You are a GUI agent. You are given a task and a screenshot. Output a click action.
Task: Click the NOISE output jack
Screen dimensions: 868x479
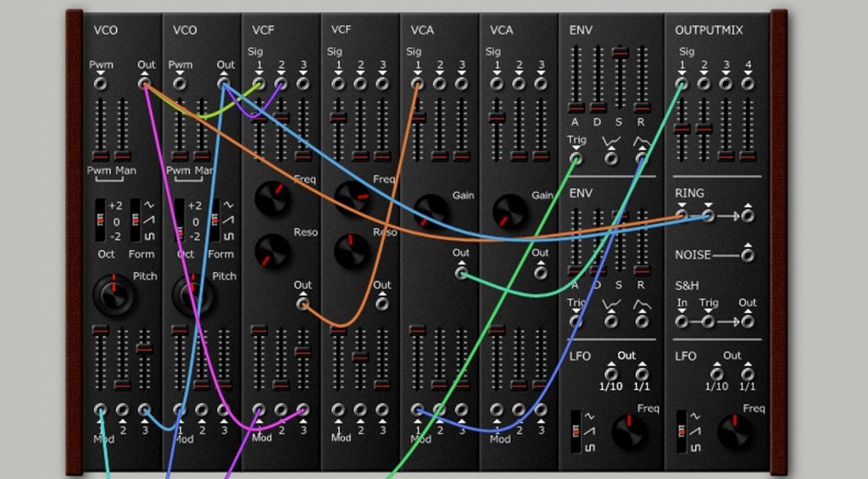tap(748, 255)
